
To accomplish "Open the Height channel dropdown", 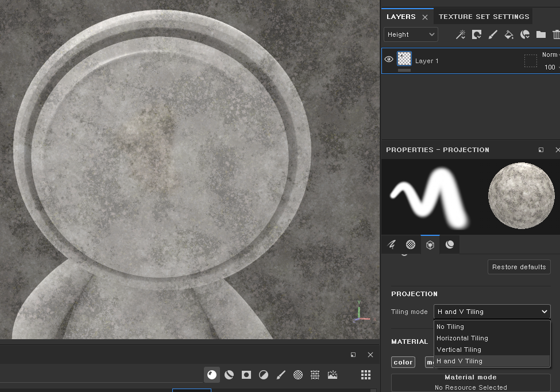I will [411, 34].
